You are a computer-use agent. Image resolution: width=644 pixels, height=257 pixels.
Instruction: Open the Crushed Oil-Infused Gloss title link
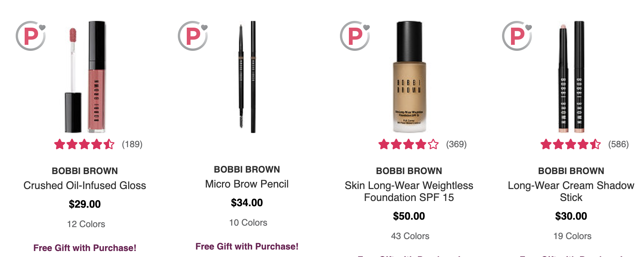(x=85, y=186)
